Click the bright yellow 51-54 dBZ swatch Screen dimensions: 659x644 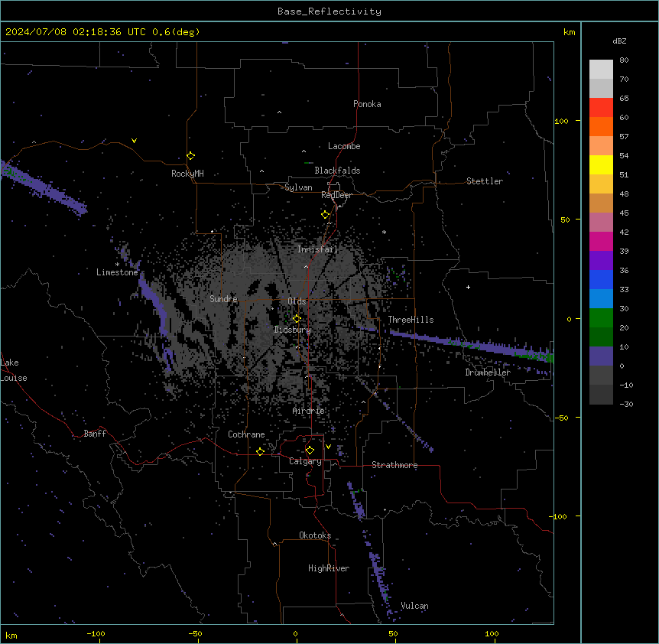(601, 164)
